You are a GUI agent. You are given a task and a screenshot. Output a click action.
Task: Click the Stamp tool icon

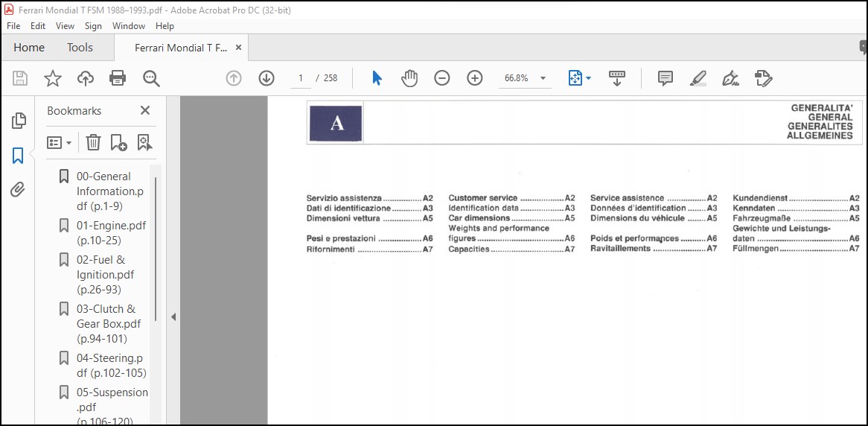pyautogui.click(x=763, y=78)
